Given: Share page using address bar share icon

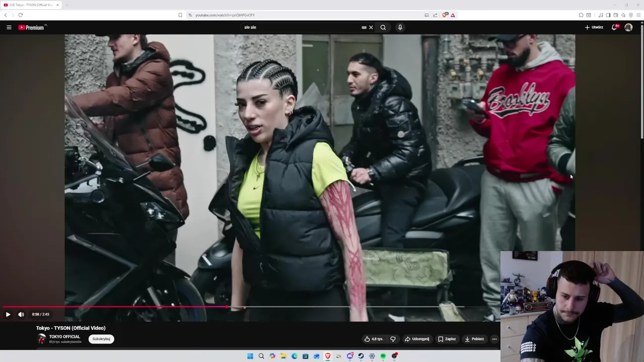Looking at the screenshot, I should [435, 15].
